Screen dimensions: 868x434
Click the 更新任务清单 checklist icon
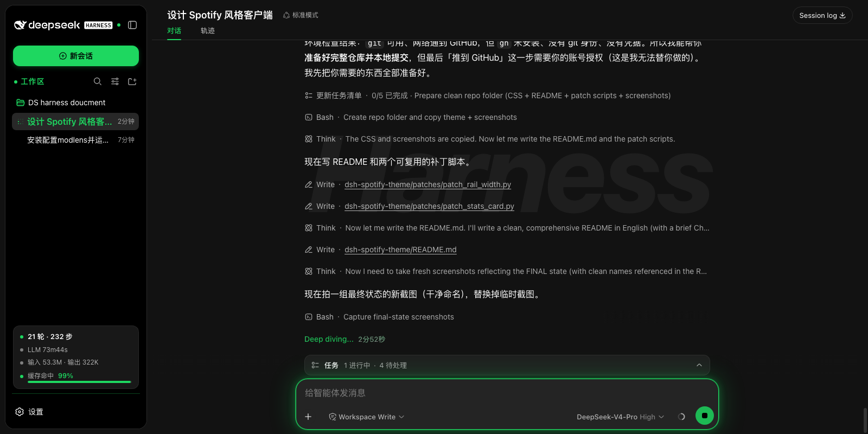(309, 95)
